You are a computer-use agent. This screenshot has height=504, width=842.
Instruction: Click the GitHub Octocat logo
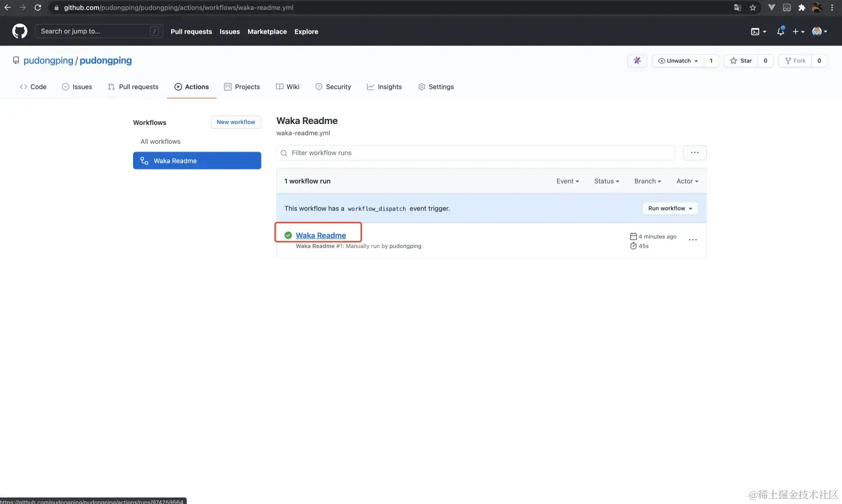coord(20,31)
